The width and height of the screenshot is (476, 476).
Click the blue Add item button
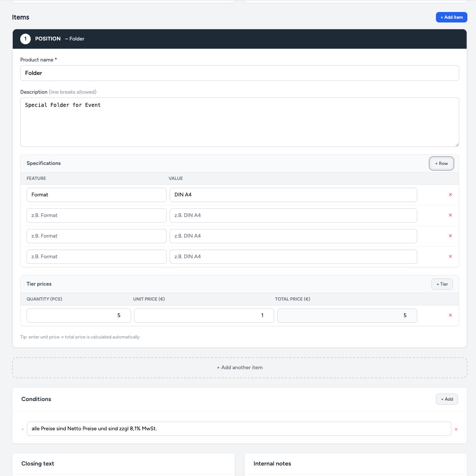pos(451,17)
